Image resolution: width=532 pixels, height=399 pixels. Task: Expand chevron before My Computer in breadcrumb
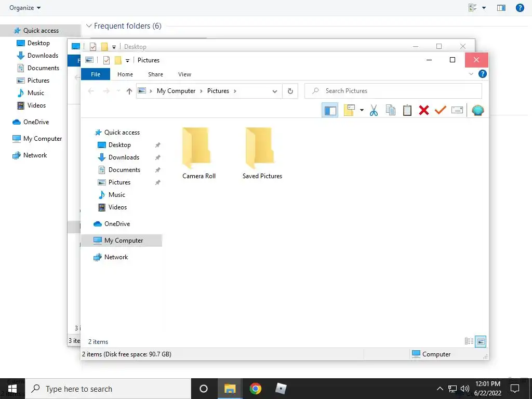coord(151,91)
